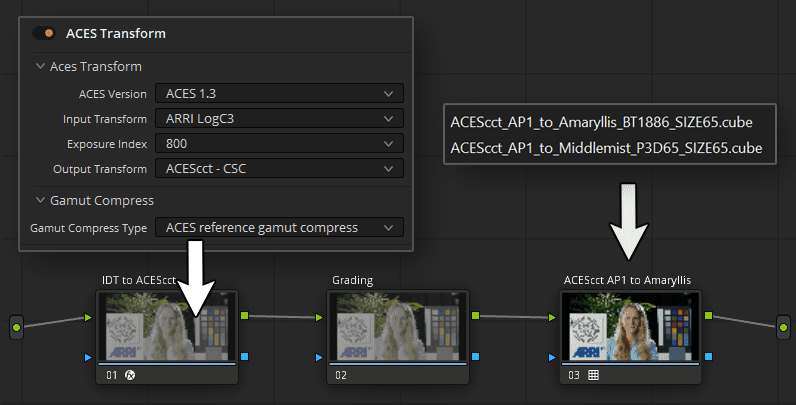
Task: Click the Exposure Index label
Action: 107,144
